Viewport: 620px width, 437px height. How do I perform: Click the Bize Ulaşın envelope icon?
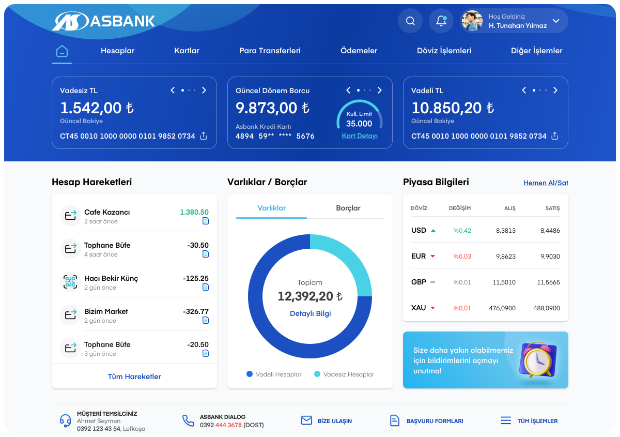(307, 421)
